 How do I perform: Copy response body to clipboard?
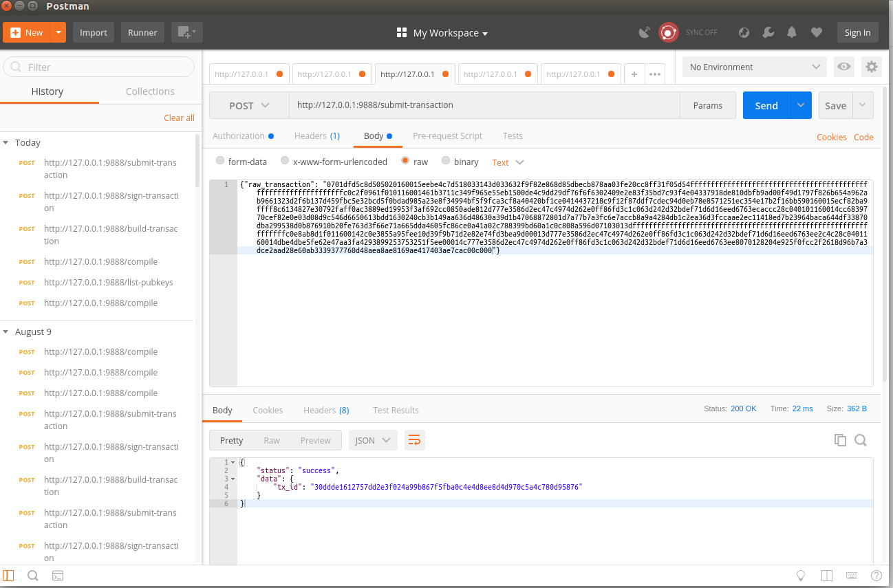(840, 440)
